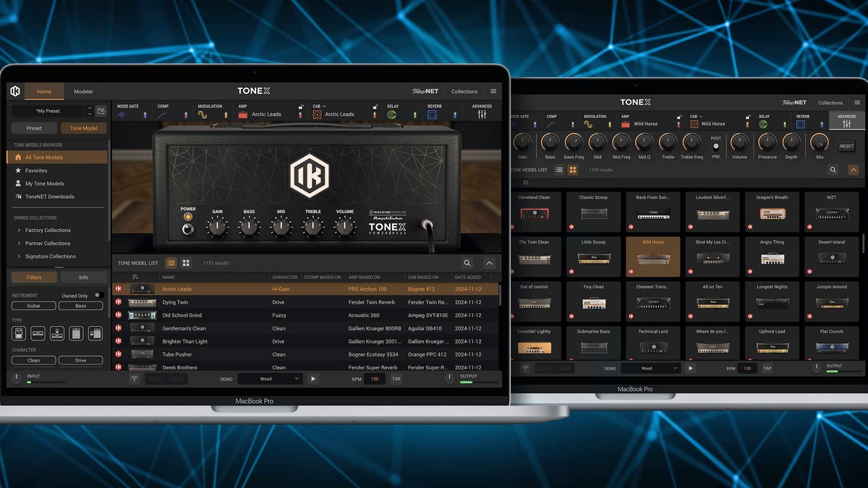Toggle Reverb on/off LED, left laptop
Image resolution: width=868 pixels, height=488 pixels.
click(455, 114)
